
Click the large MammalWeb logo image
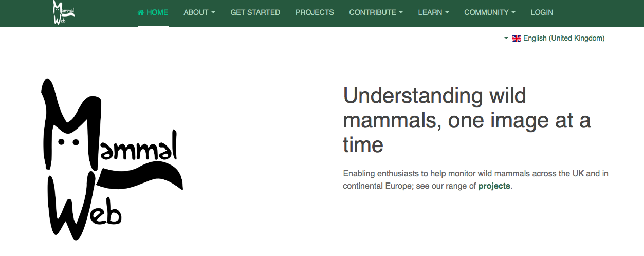click(x=112, y=159)
